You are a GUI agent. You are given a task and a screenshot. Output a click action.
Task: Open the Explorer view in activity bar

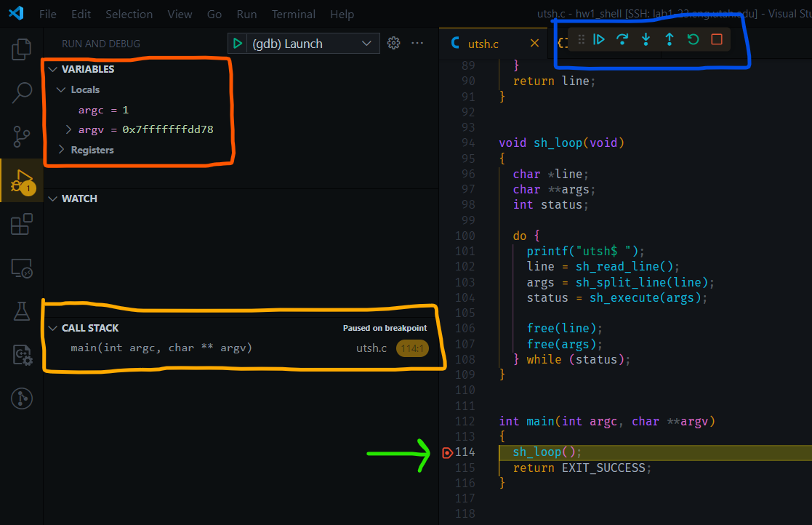22,50
